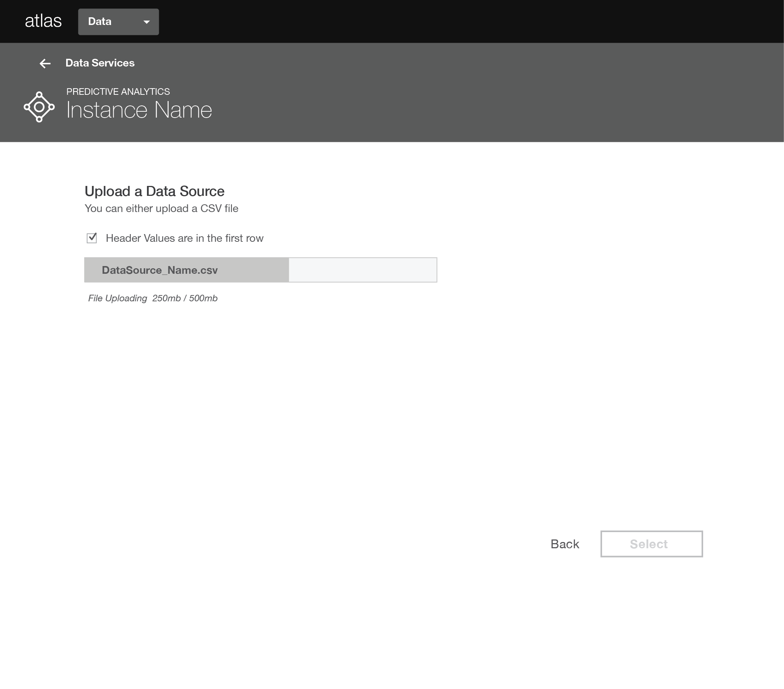Click the PREDICTIVE ANALYTICS label
This screenshot has height=689, width=784.
(118, 91)
